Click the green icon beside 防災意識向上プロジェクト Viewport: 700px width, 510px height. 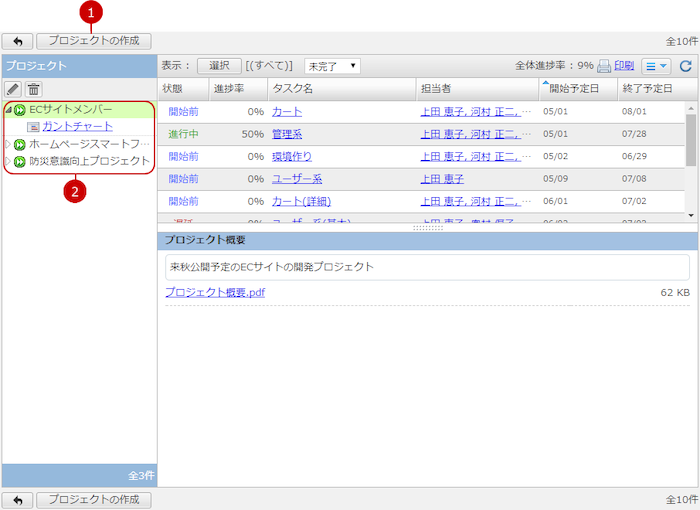coord(19,161)
